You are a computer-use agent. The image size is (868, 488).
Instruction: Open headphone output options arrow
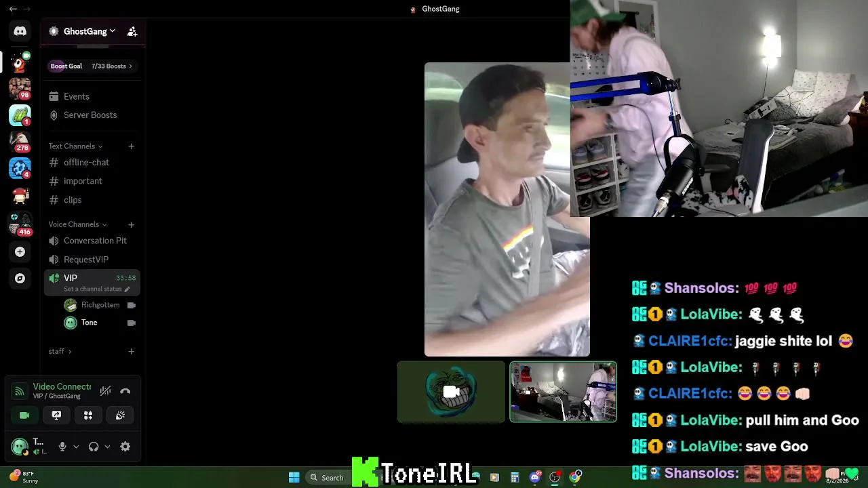(107, 447)
